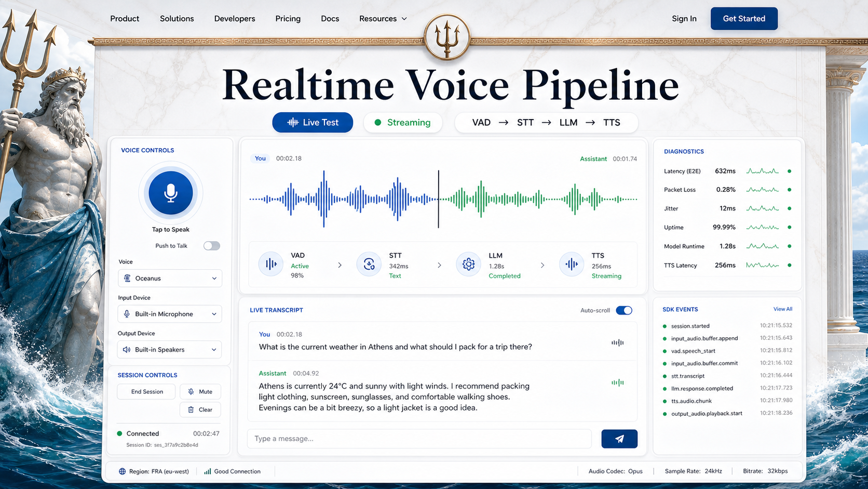This screenshot has width=868, height=489.
Task: Click the llm.response.completed event row
Action: (x=727, y=388)
